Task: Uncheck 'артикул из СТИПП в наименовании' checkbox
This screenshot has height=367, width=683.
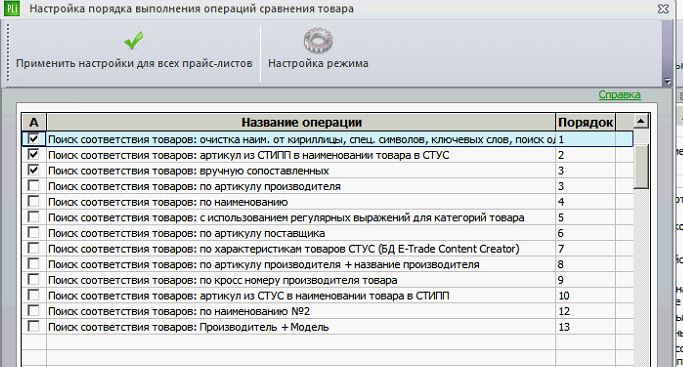Action: (x=33, y=154)
